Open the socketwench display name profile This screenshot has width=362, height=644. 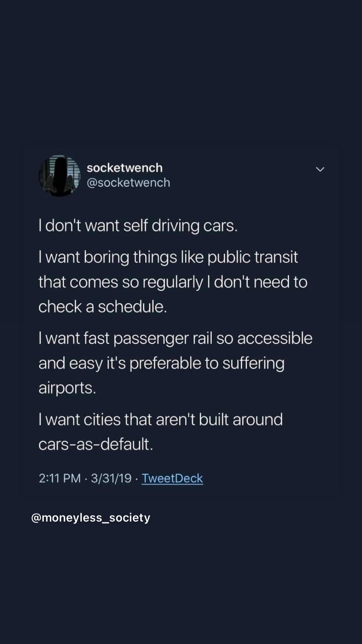tap(125, 167)
